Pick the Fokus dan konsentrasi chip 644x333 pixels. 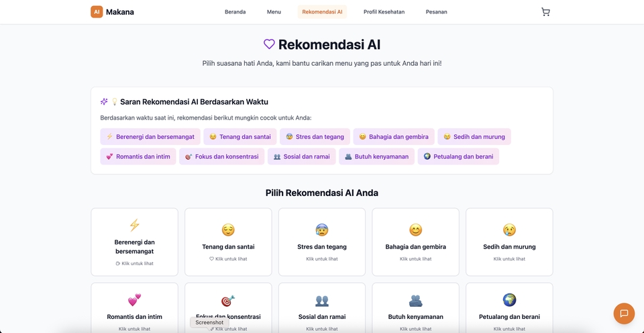tap(221, 156)
